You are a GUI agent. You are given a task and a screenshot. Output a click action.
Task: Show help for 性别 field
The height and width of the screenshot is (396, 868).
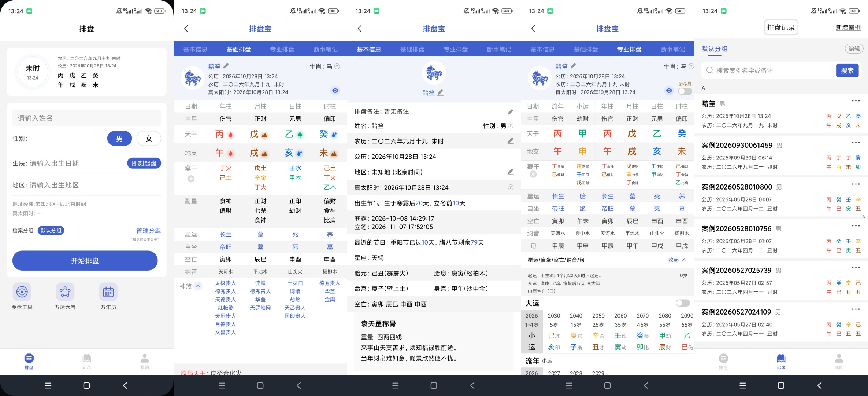[511, 125]
